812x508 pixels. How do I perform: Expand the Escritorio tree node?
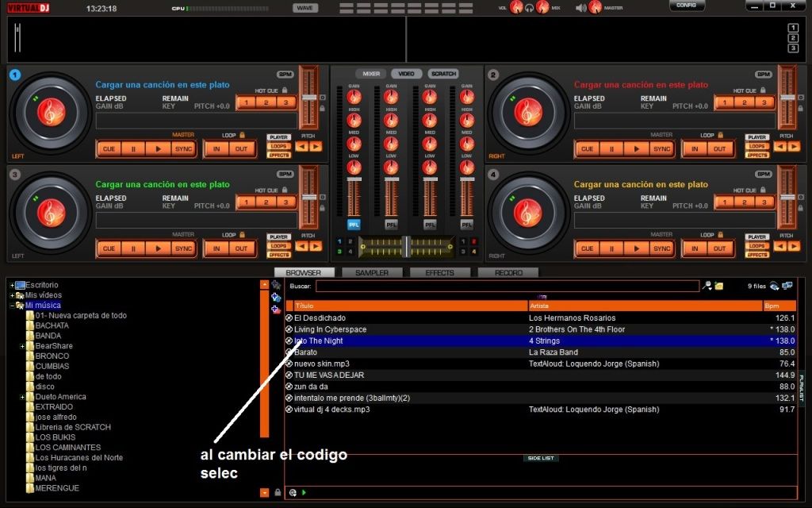[12, 285]
